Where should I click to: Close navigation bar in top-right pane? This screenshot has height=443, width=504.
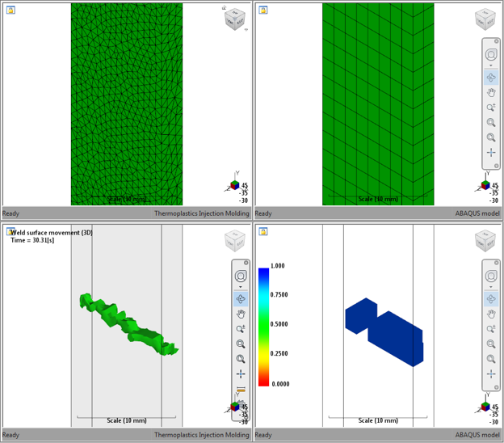(496, 41)
